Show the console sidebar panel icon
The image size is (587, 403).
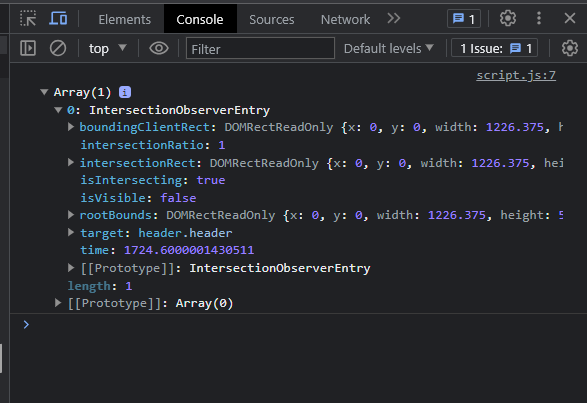click(28, 48)
